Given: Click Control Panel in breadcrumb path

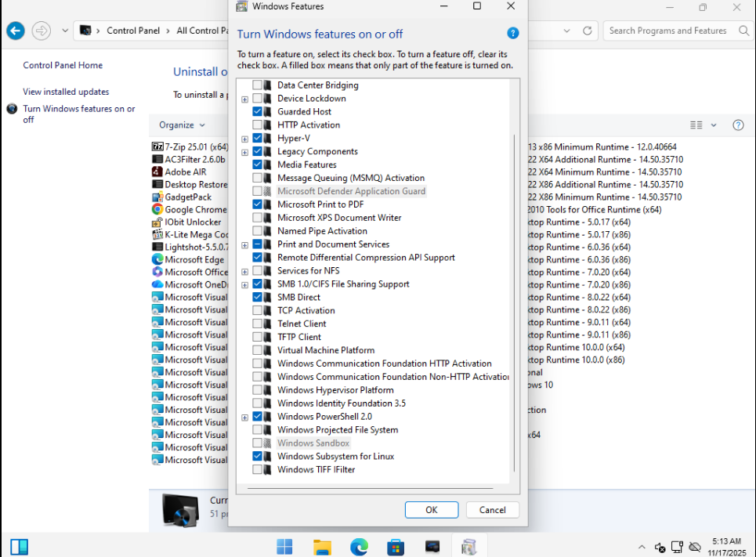Looking at the screenshot, I should point(132,31).
